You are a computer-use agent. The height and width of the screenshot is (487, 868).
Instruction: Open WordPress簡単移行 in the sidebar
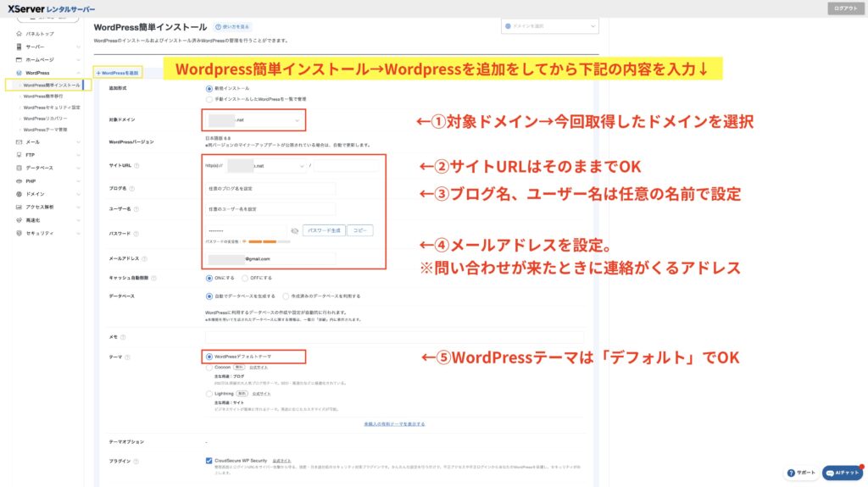pos(52,97)
